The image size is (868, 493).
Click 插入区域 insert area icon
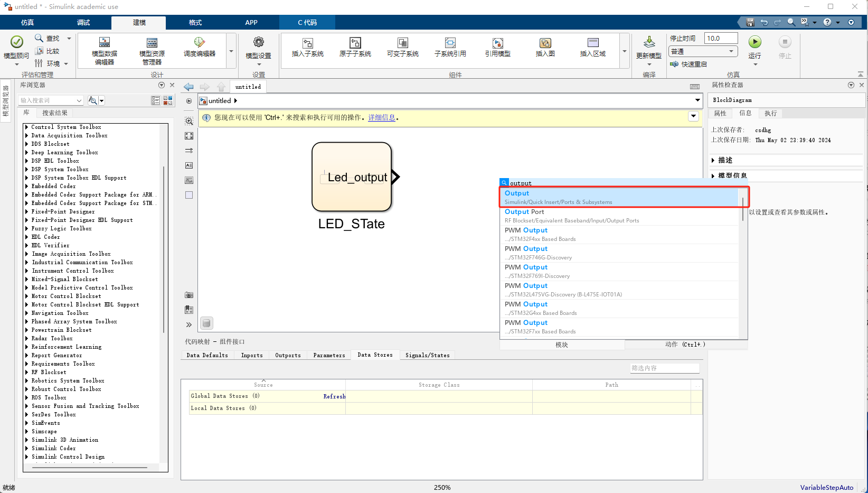(x=593, y=43)
